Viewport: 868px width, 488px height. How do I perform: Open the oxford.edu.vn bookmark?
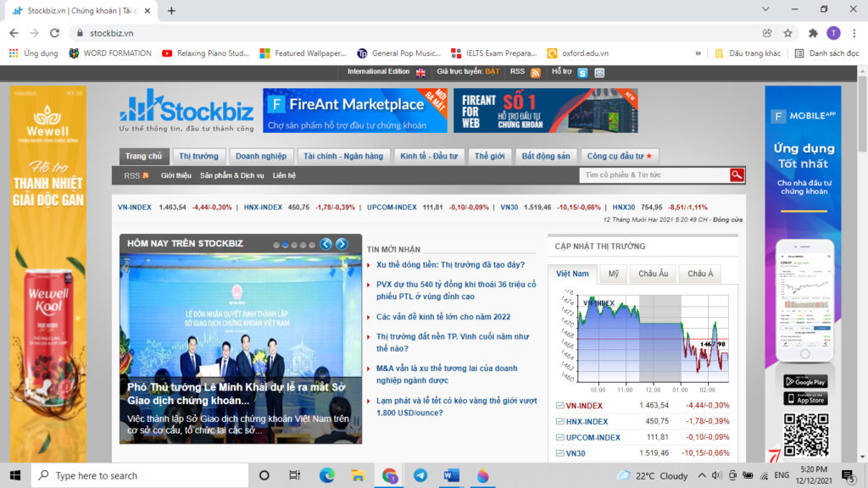pos(577,53)
